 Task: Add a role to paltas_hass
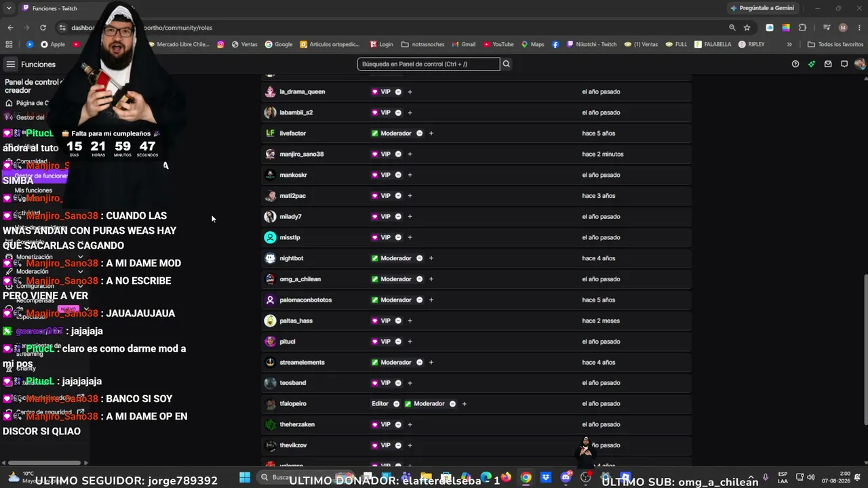[410, 321]
